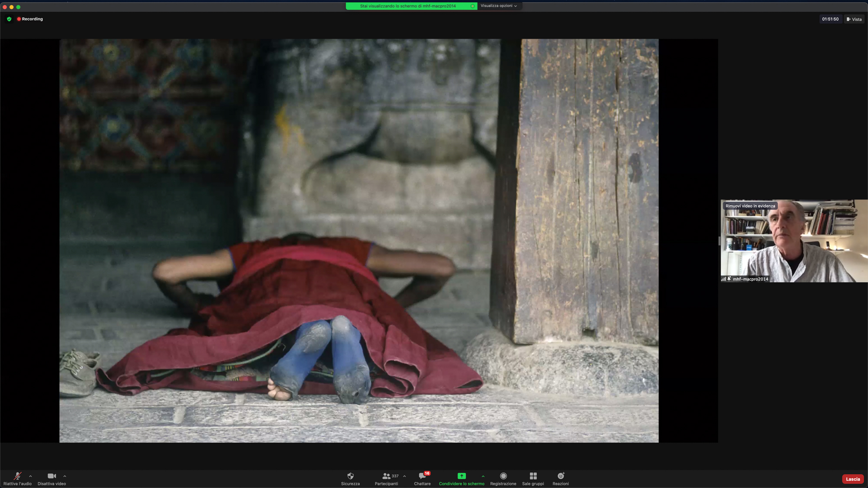The height and width of the screenshot is (488, 868).
Task: Minimize the window with the yellow button
Action: point(12,7)
